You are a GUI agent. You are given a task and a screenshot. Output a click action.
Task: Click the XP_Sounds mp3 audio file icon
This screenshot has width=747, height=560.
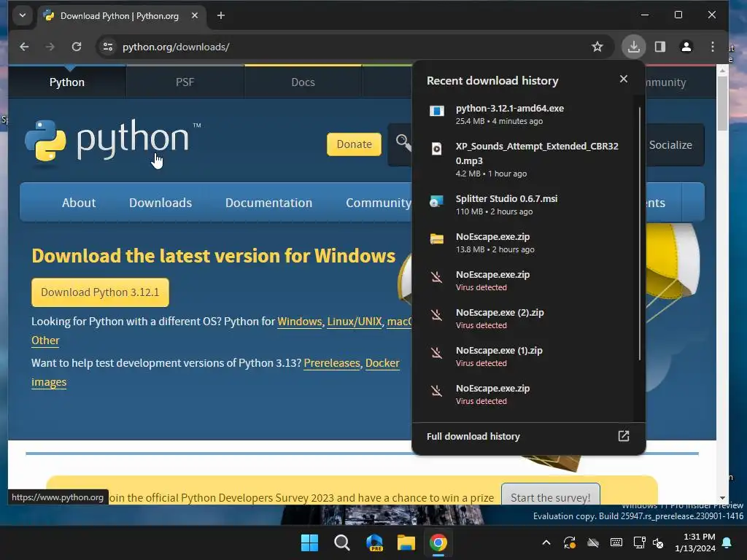436,149
